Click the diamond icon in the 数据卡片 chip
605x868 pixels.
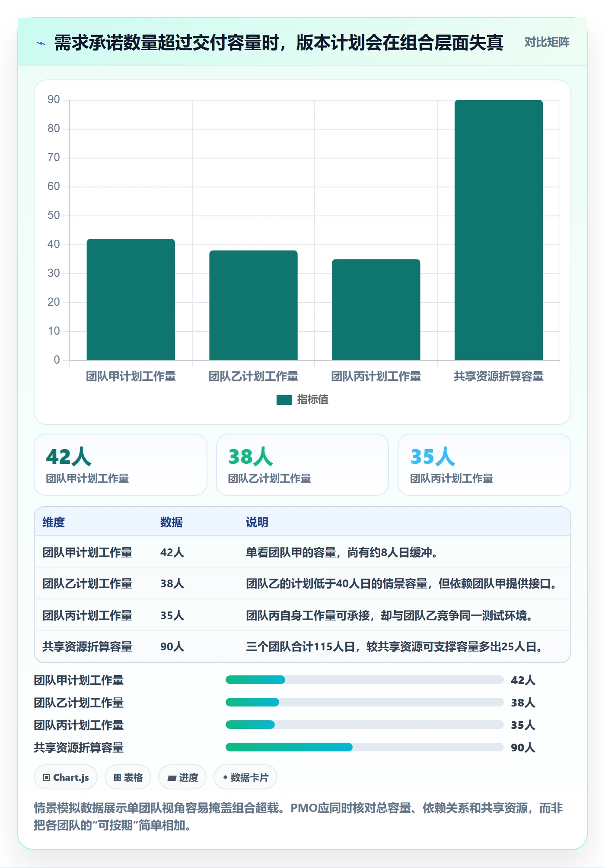(x=225, y=777)
